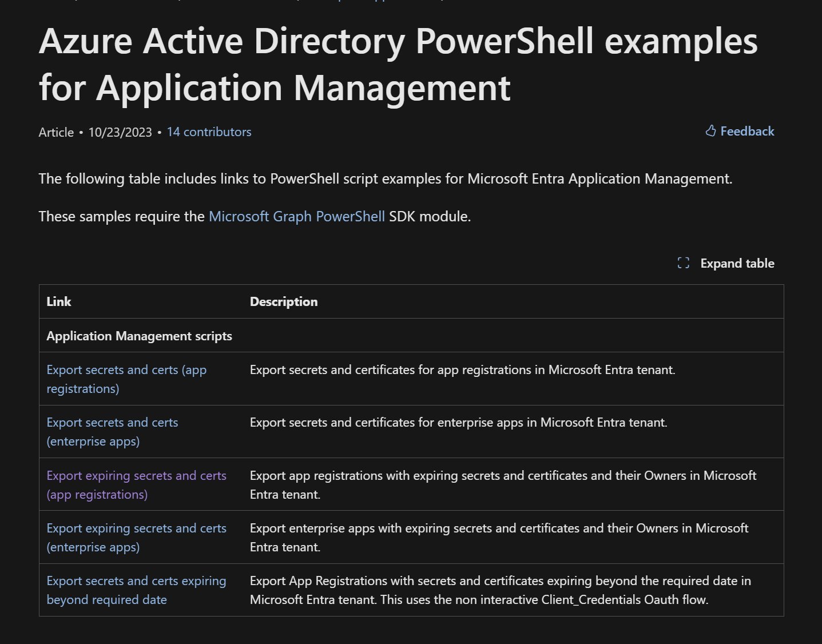
Task: Click the Description column header
Action: coord(284,301)
